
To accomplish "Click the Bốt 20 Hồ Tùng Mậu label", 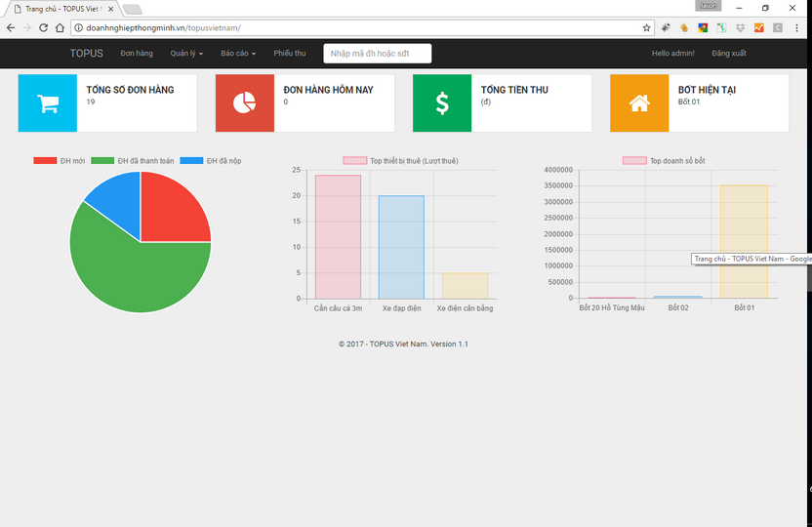I will pos(612,307).
